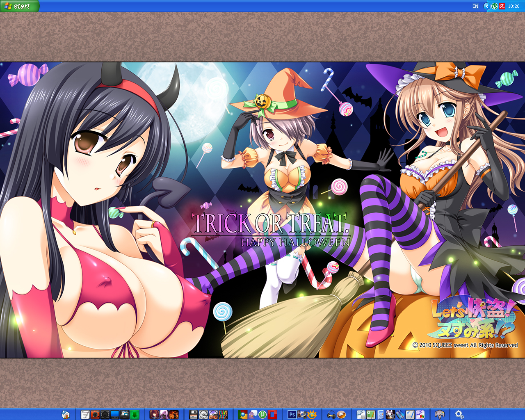Launch uTorrent from the bottom dock

(x=262, y=415)
